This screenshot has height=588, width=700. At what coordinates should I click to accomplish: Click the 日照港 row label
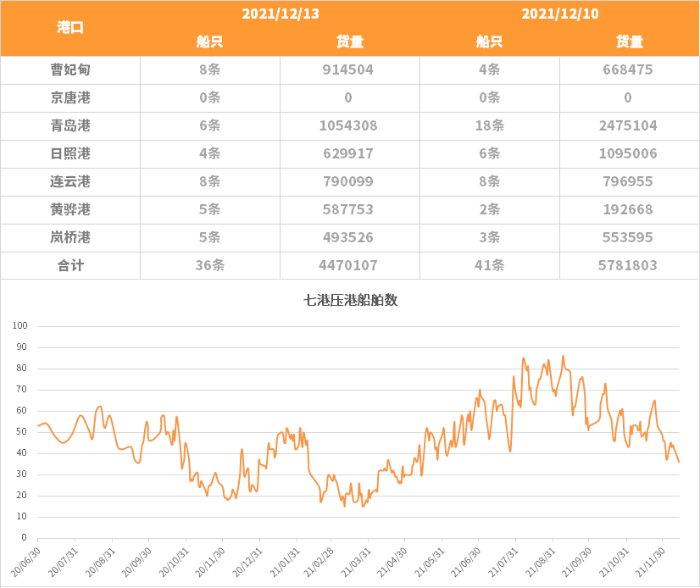pos(70,154)
